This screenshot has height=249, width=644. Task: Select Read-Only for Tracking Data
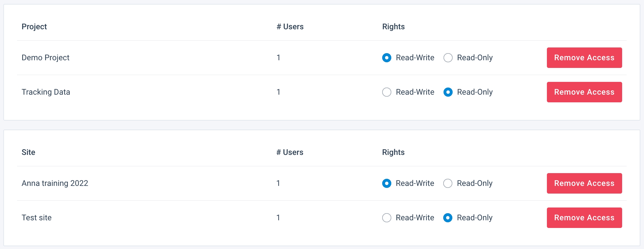click(448, 92)
